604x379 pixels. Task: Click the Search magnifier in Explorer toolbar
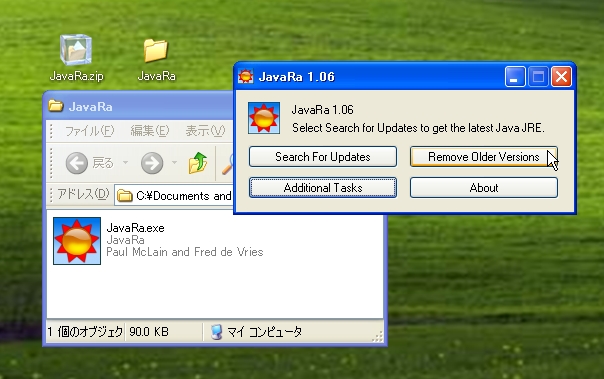227,163
